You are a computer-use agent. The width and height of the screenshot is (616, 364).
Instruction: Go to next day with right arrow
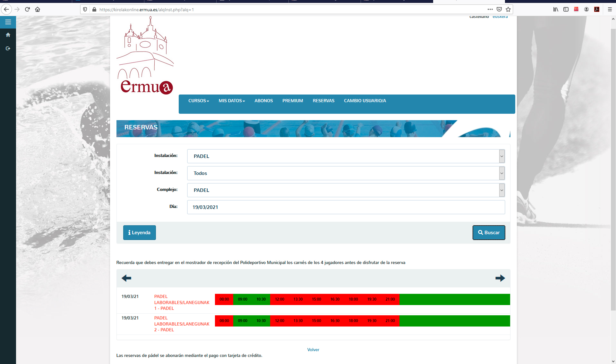(x=500, y=278)
